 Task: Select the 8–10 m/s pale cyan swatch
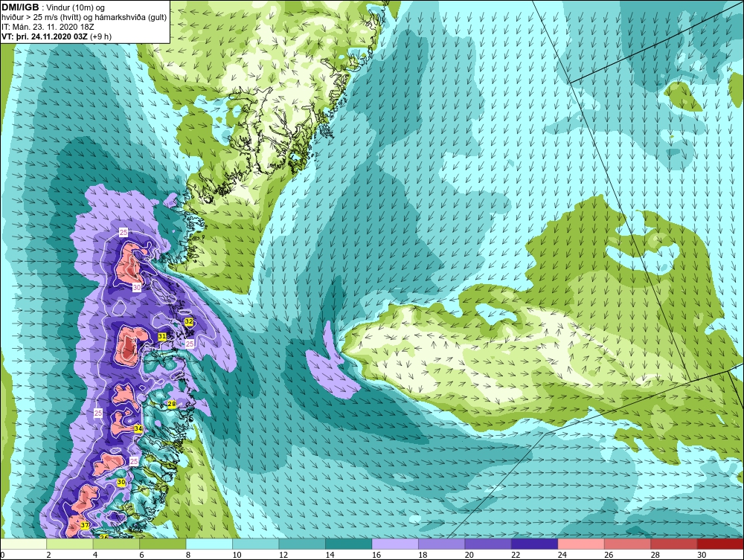[209, 544]
